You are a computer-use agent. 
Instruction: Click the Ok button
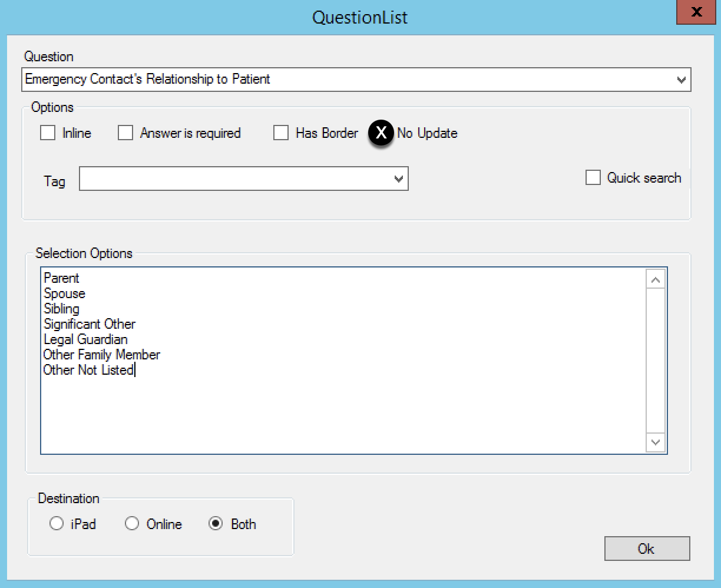point(647,549)
